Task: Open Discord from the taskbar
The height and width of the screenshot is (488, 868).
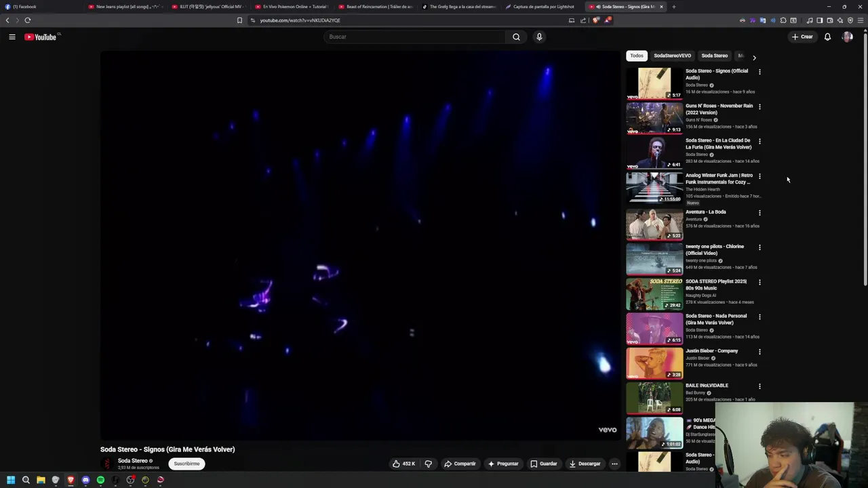Action: tap(85, 480)
